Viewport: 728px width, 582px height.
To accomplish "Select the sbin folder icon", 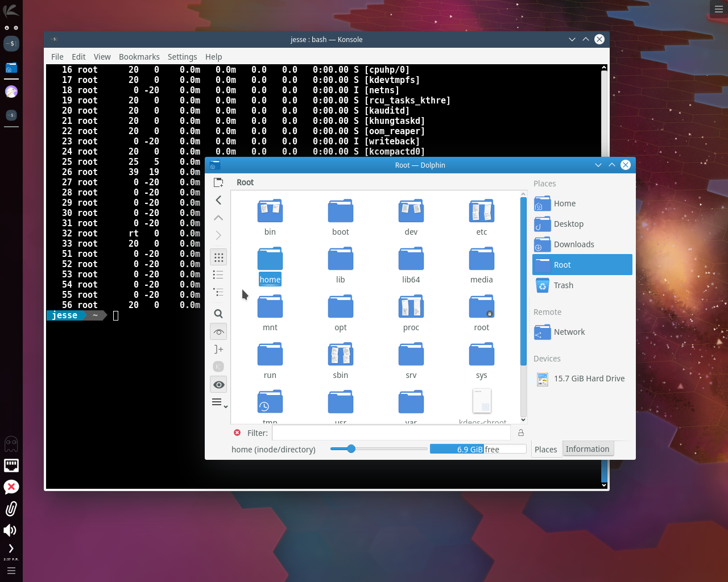I will tap(341, 354).
